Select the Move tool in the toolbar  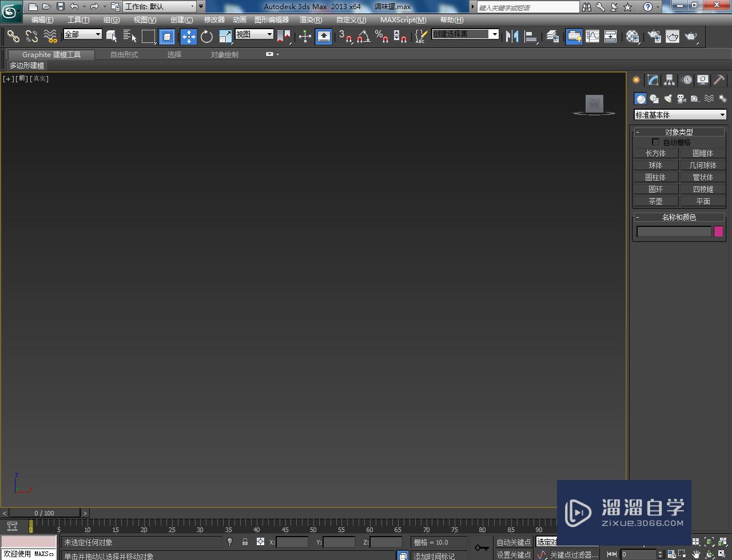189,37
